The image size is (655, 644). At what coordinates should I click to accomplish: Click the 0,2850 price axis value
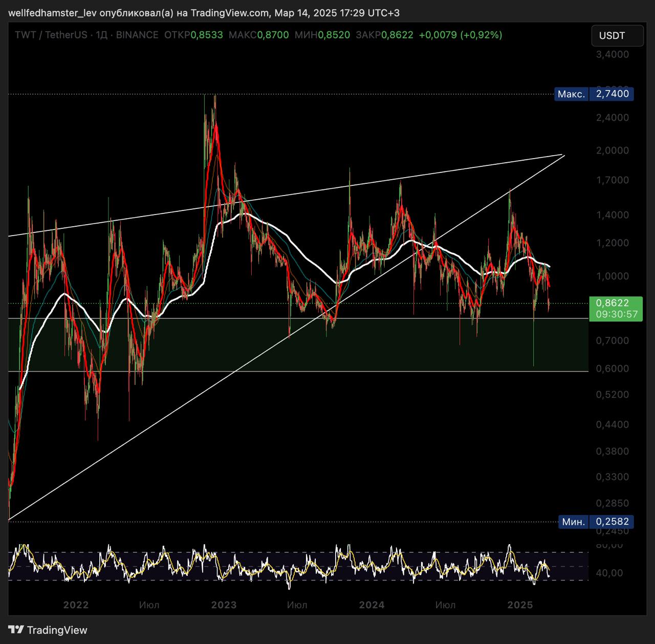click(613, 503)
